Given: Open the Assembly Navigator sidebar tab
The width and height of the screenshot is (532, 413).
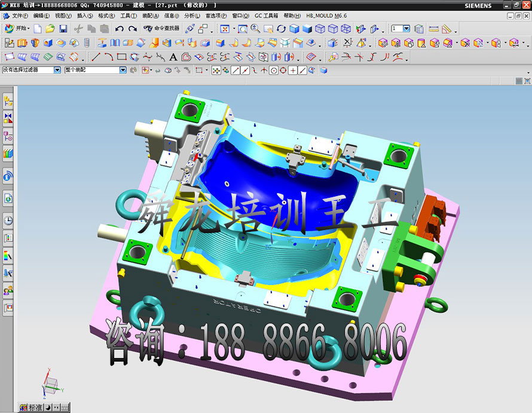Looking at the screenshot, I should (x=8, y=101).
